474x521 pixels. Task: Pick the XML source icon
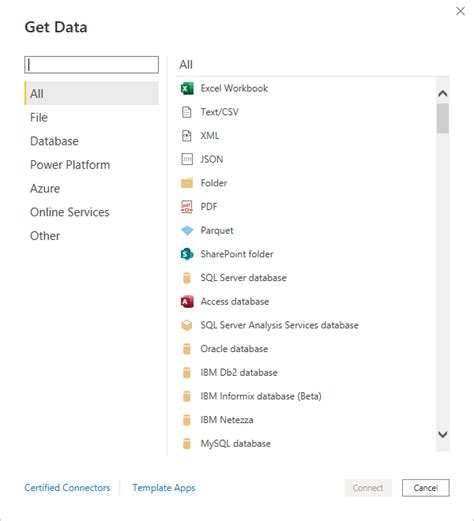[x=187, y=136]
